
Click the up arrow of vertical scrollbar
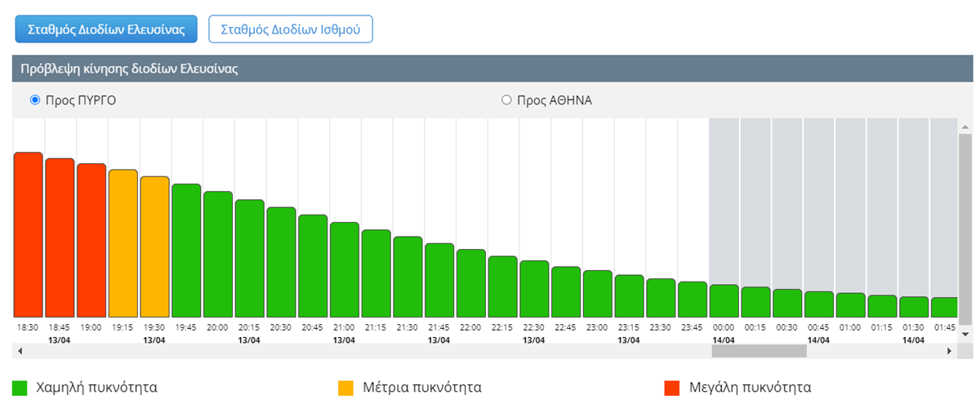(964, 127)
